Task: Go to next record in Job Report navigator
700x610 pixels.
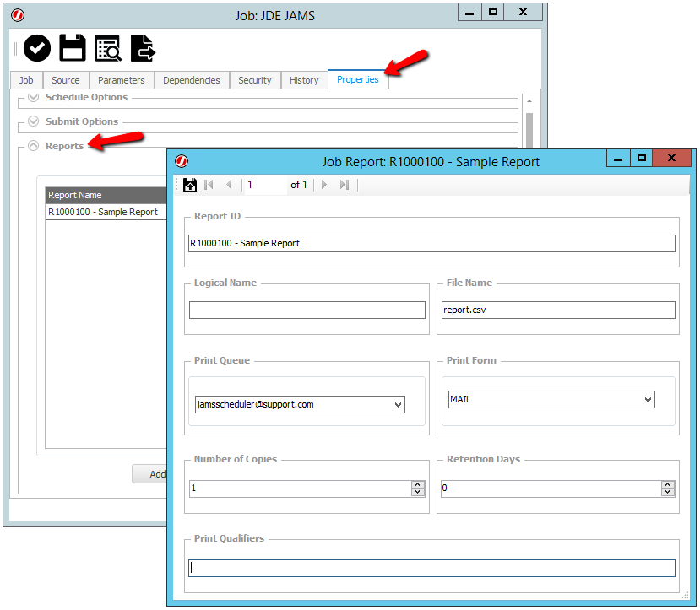Action: [324, 185]
